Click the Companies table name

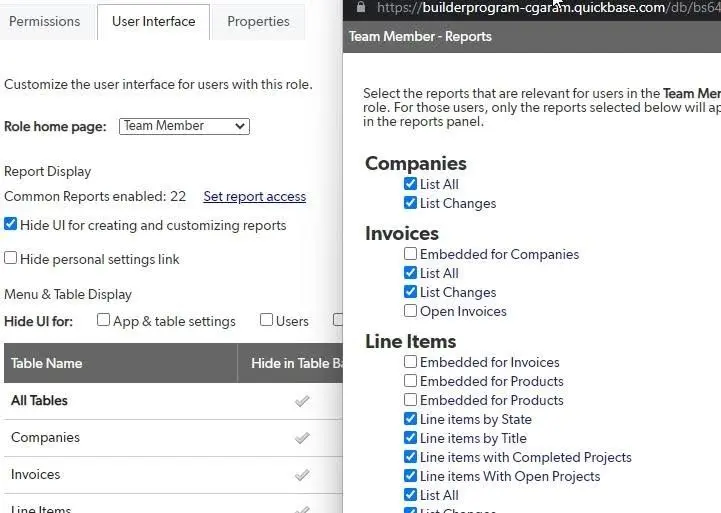point(45,437)
